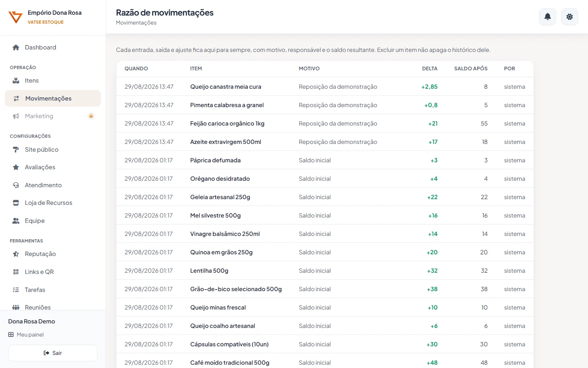The width and height of the screenshot is (588, 368).
Task: Click the Loja de Recursos store icon
Action: tap(16, 203)
